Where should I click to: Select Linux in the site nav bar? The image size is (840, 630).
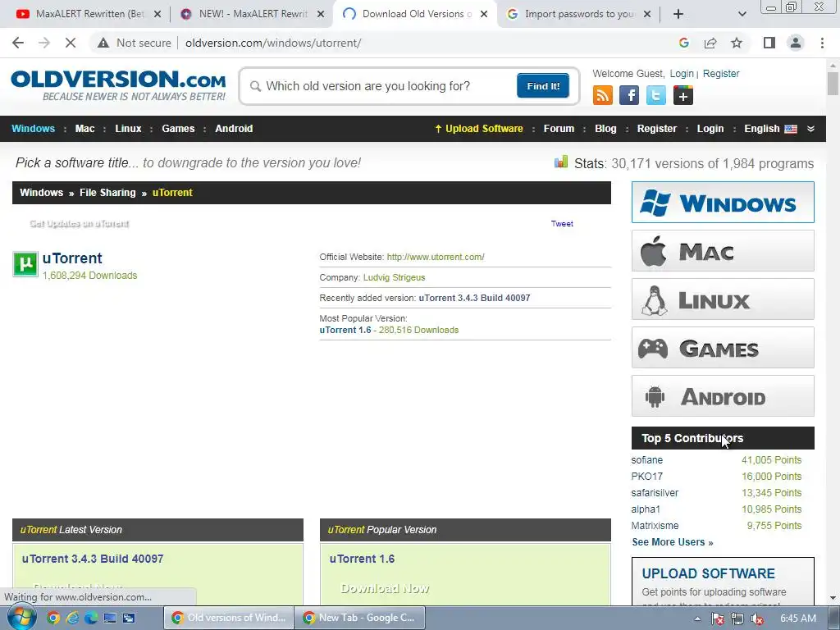(128, 129)
